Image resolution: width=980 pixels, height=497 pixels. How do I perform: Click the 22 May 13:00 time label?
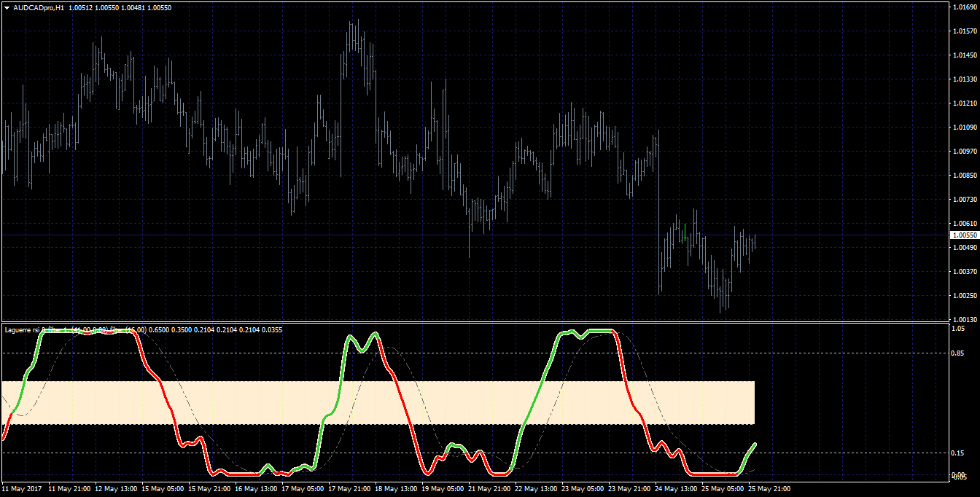(x=536, y=489)
